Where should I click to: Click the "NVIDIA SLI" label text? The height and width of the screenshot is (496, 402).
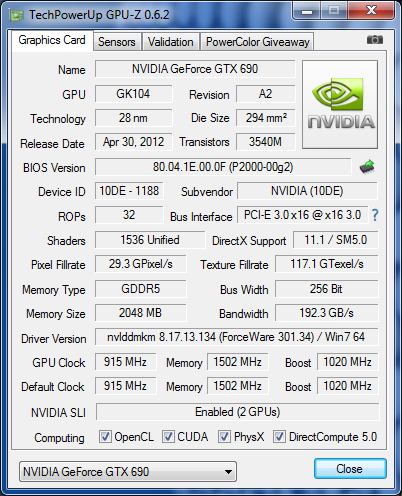coord(58,413)
